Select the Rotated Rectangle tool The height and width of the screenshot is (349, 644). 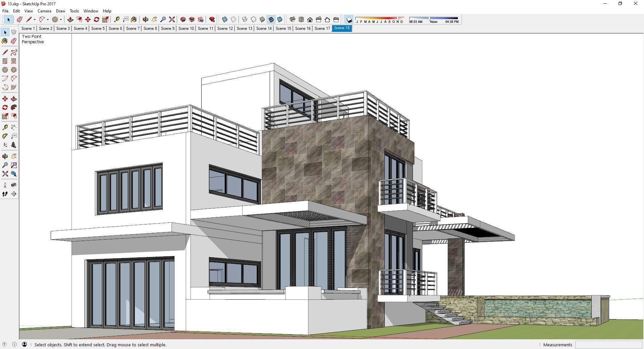tap(14, 61)
